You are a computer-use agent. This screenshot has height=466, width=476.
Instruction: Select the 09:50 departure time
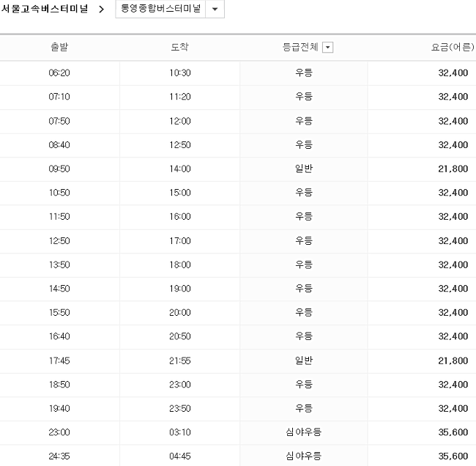(x=59, y=169)
